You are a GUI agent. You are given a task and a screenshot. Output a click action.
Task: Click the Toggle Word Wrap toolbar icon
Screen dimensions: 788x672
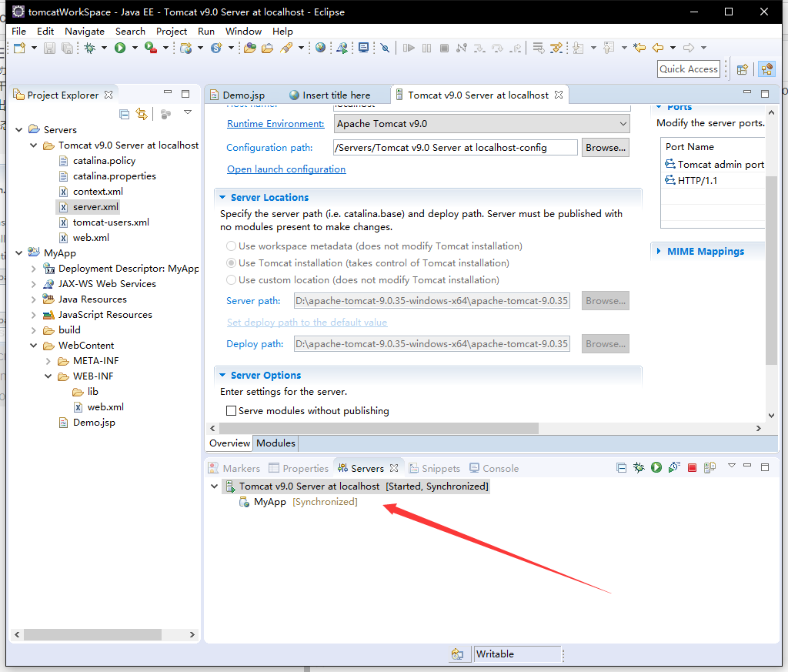coord(538,48)
